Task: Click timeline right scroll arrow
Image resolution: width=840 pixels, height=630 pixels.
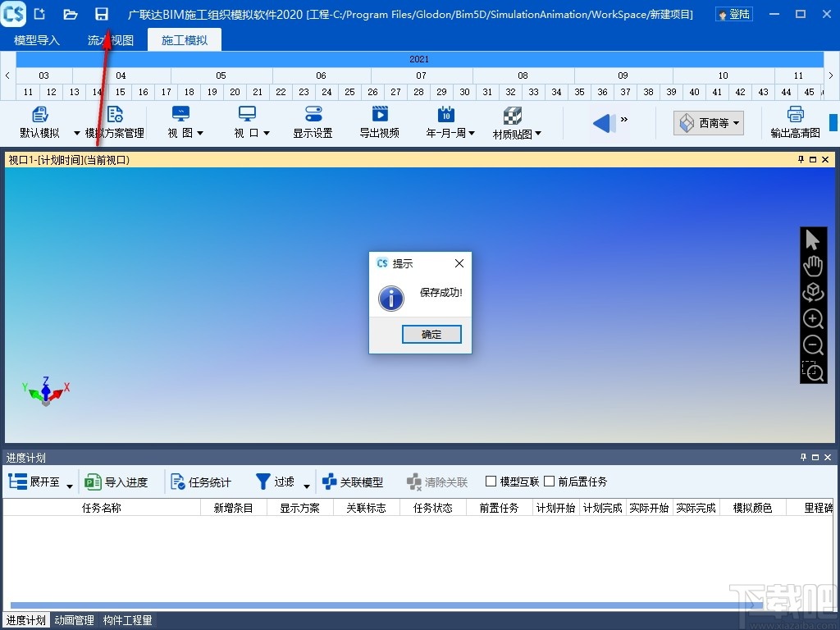Action: [x=831, y=75]
